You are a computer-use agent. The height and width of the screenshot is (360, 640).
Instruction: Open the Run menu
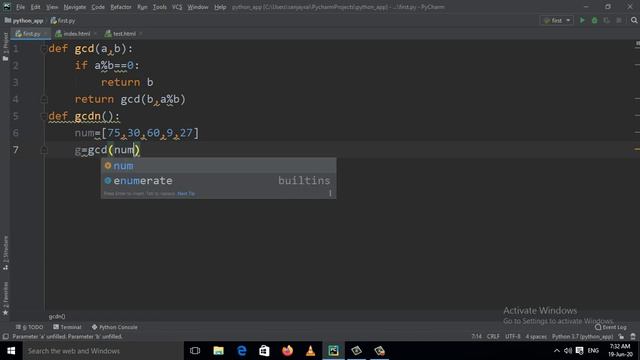[142, 7]
